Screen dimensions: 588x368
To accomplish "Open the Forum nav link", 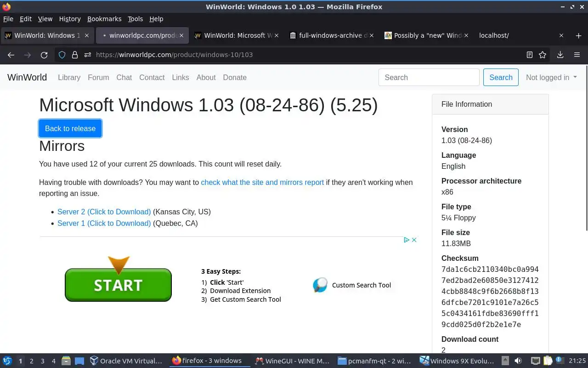I will 98,77.
